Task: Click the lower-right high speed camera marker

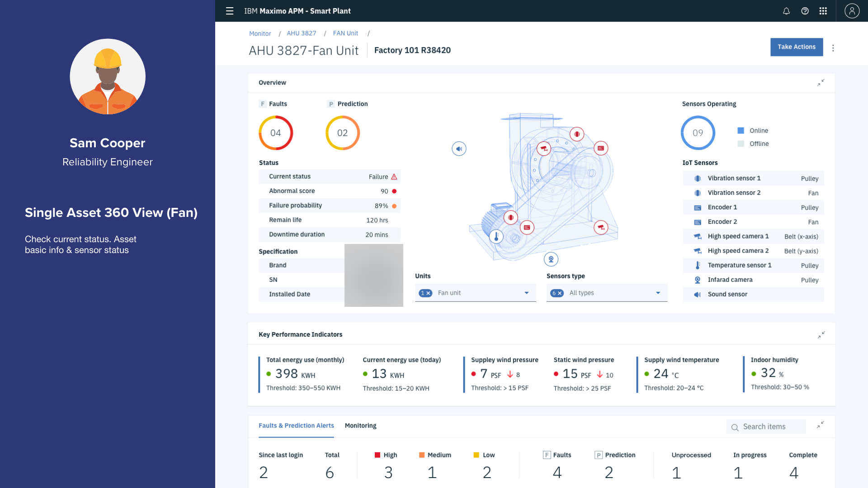Action: click(601, 227)
